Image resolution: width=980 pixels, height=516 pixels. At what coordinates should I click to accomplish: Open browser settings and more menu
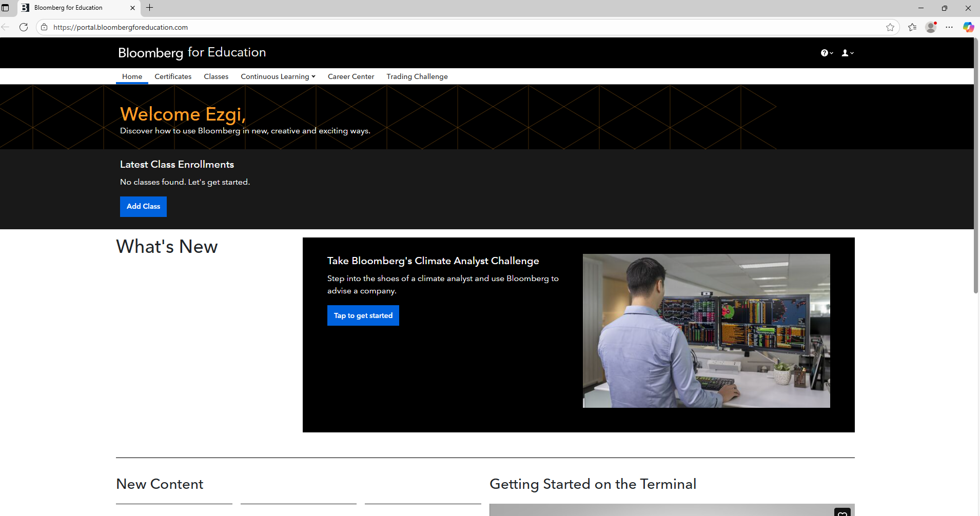point(949,27)
